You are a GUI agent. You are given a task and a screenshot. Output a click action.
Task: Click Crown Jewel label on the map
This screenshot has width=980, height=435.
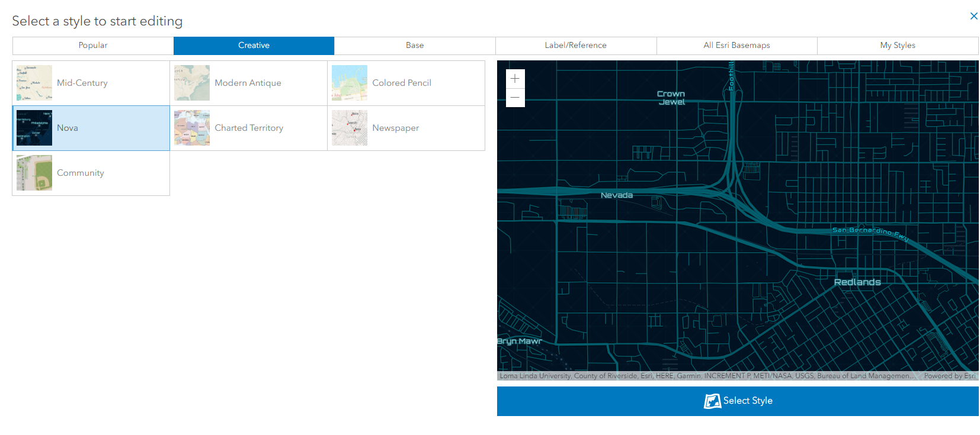671,98
